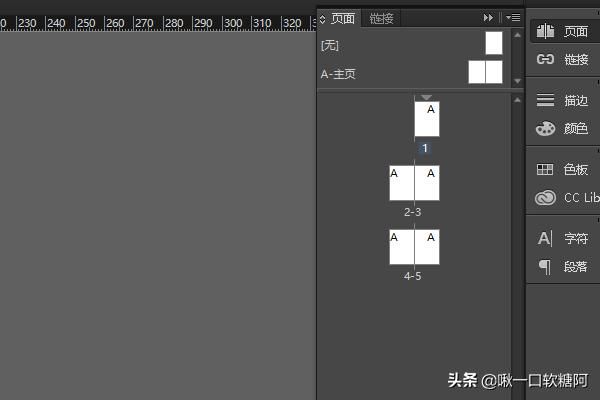Open the CC Libraries panel
600x400 pixels.
tap(566, 198)
